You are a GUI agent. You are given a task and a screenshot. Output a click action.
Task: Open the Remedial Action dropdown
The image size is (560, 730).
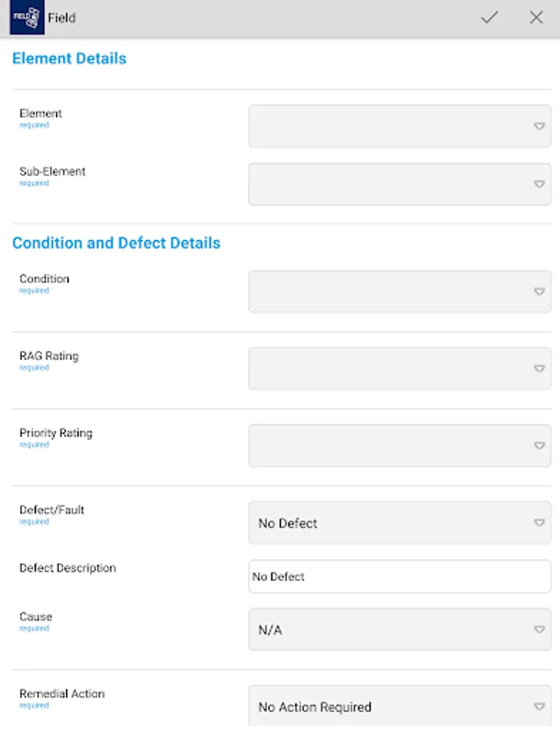400,706
